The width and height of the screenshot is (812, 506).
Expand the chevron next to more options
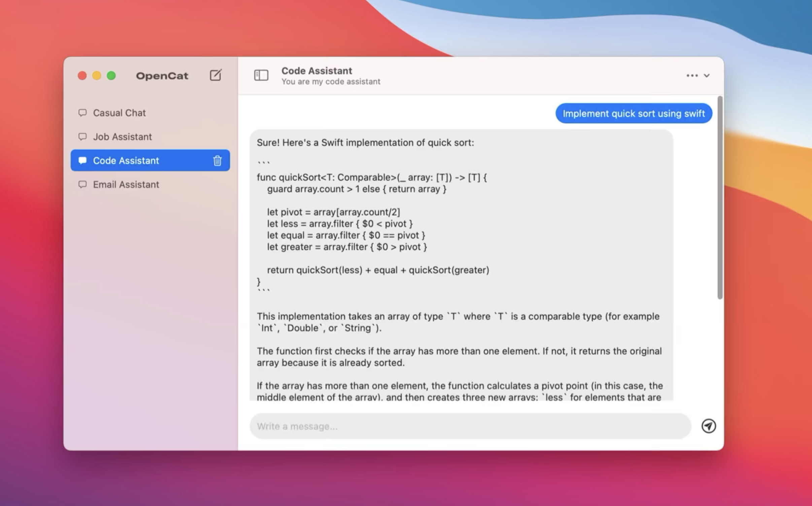[707, 76]
